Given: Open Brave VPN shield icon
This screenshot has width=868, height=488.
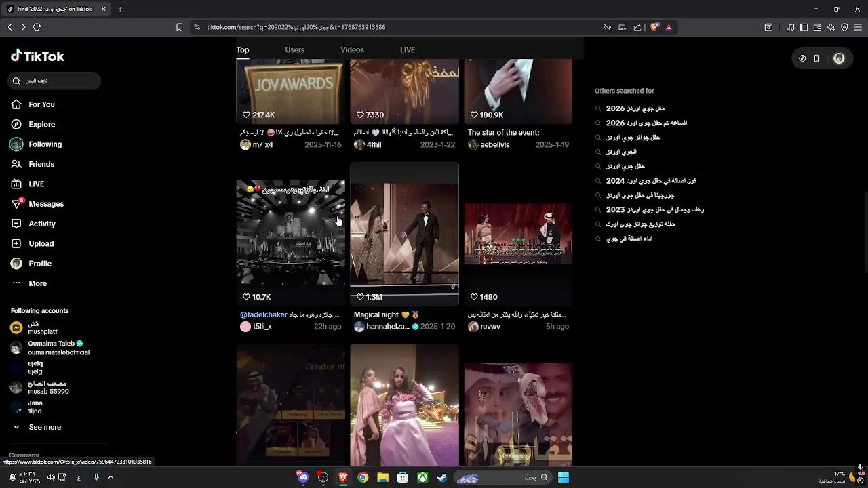Looking at the screenshot, I should 844,27.
